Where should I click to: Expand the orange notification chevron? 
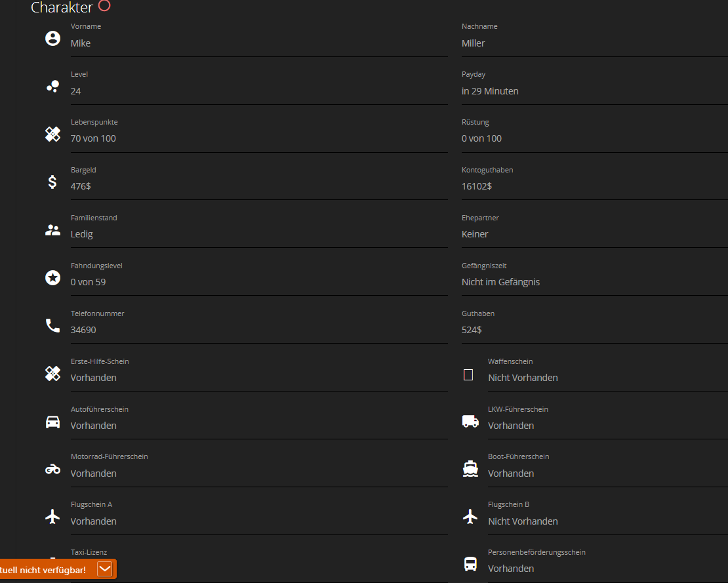pyautogui.click(x=104, y=569)
